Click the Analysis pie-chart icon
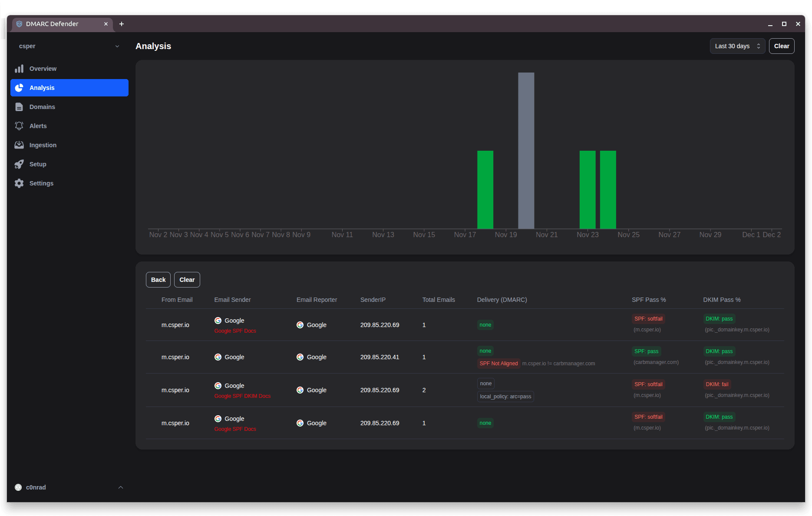 tap(19, 88)
